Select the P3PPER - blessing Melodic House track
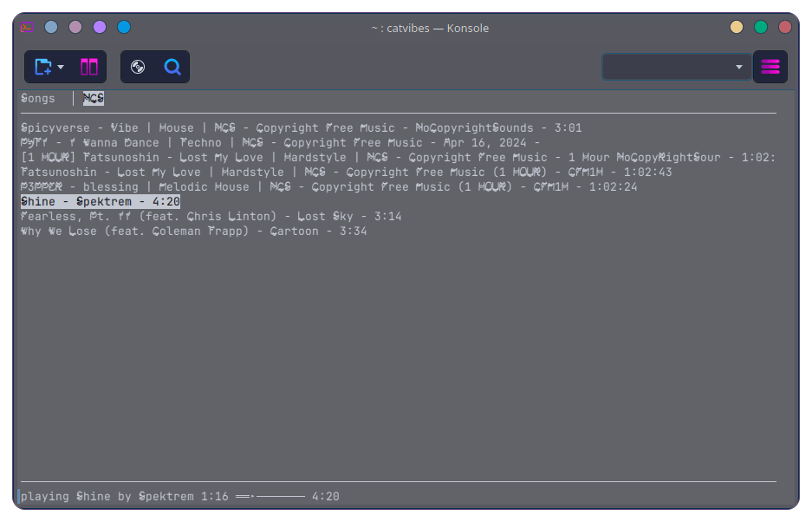The width and height of the screenshot is (812, 522). (328, 186)
